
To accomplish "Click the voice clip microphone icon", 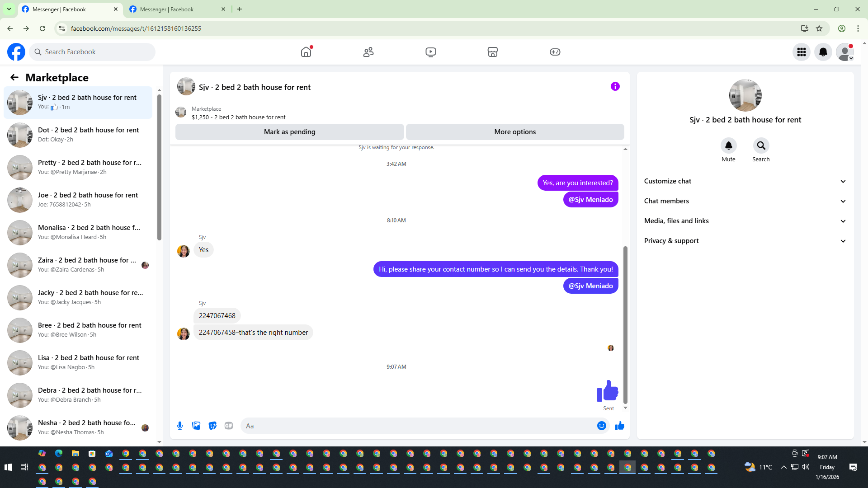I will click(x=180, y=426).
